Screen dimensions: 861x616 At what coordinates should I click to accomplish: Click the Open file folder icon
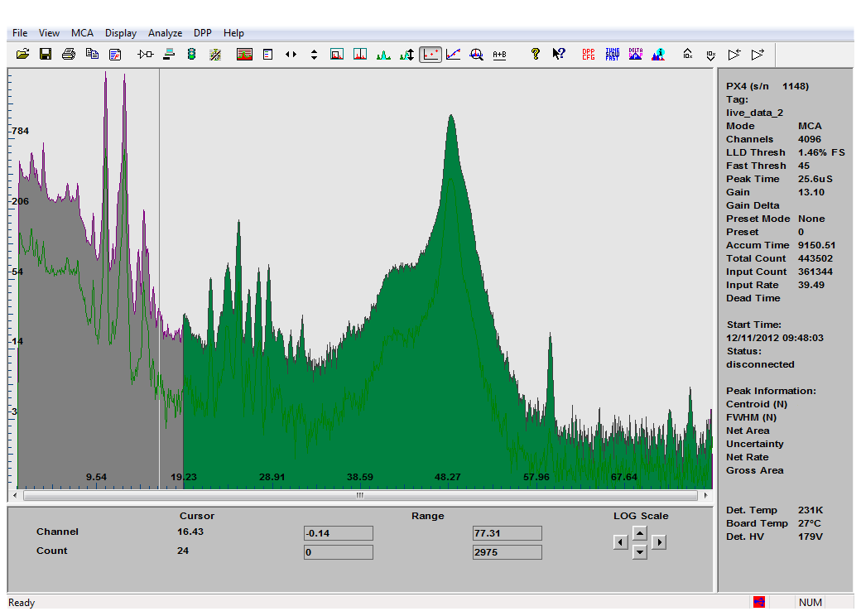pyautogui.click(x=22, y=55)
